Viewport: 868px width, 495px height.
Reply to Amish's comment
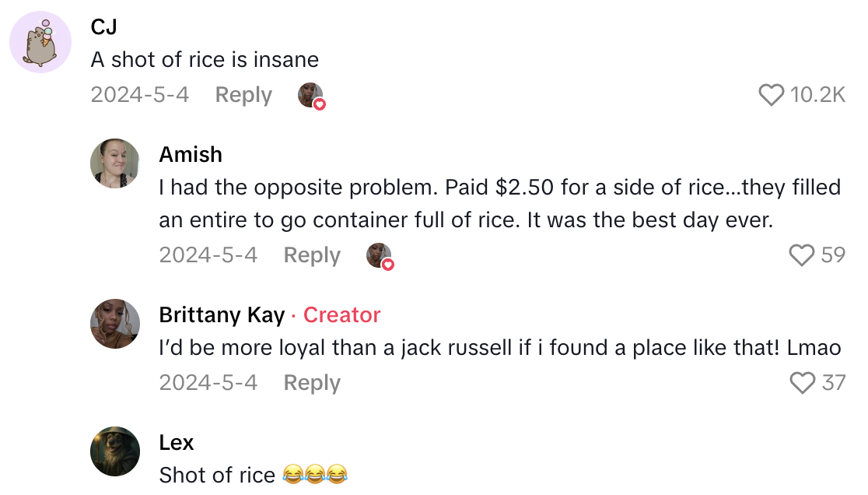pyautogui.click(x=311, y=255)
